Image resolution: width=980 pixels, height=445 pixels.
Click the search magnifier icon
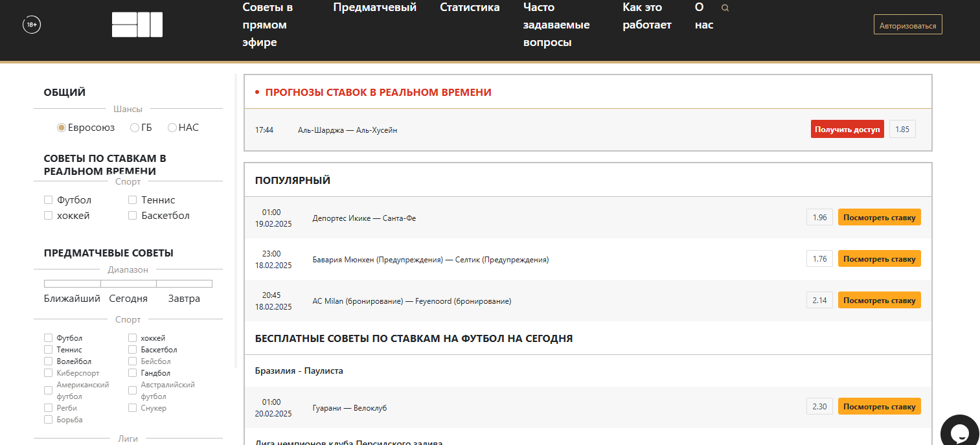coord(725,8)
